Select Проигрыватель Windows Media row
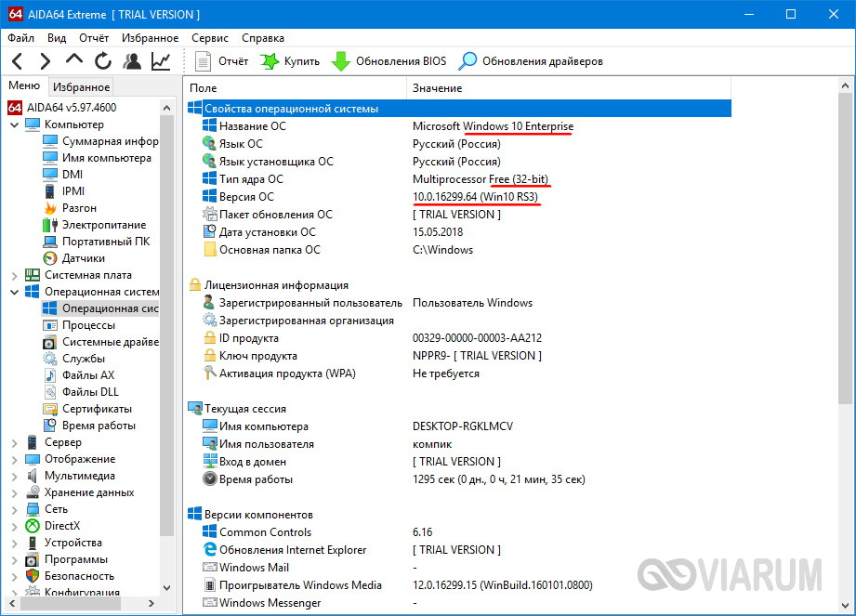Screen dimensions: 856x616 pyautogui.click(x=458, y=585)
